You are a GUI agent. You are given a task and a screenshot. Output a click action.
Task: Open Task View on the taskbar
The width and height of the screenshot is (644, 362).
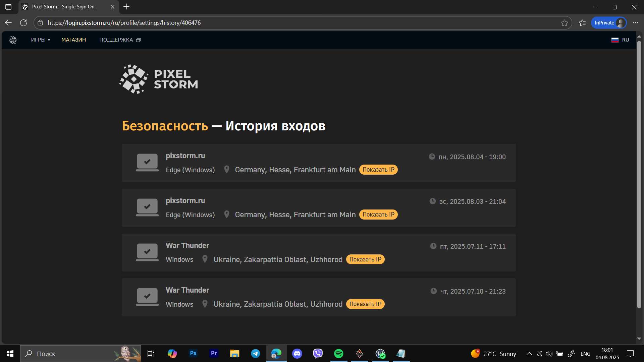tap(151, 354)
